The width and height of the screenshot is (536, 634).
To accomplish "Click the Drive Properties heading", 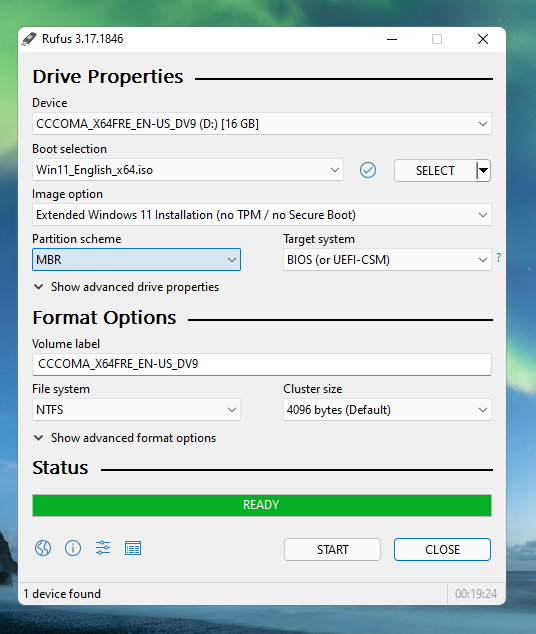I will (108, 76).
